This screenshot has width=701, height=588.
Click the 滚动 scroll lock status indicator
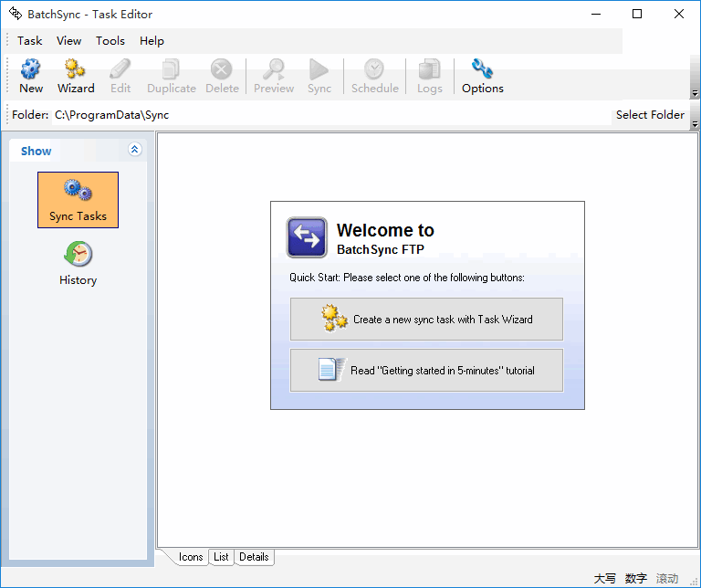coord(667,578)
